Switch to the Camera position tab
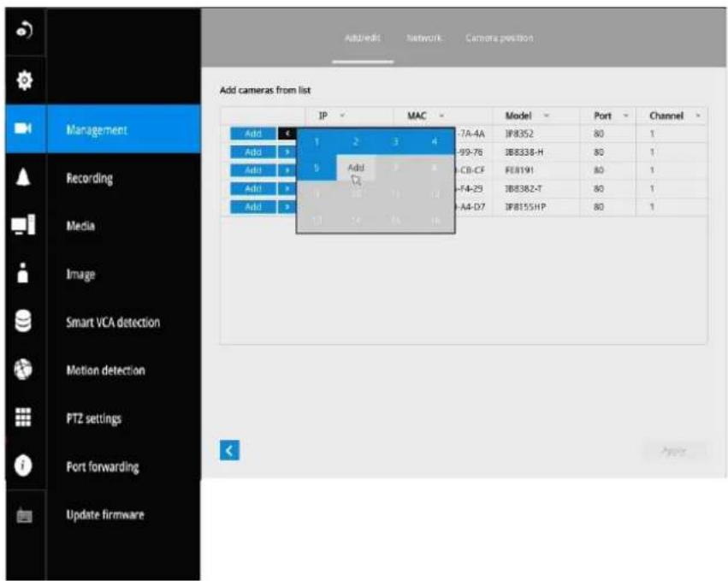Image resolution: width=728 pixels, height=581 pixels. [x=499, y=39]
